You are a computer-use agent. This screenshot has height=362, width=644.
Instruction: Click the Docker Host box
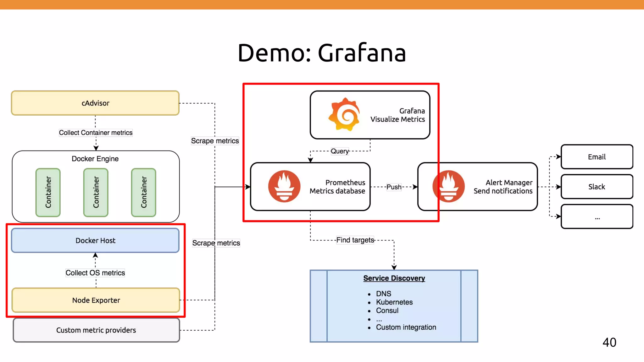pos(95,240)
